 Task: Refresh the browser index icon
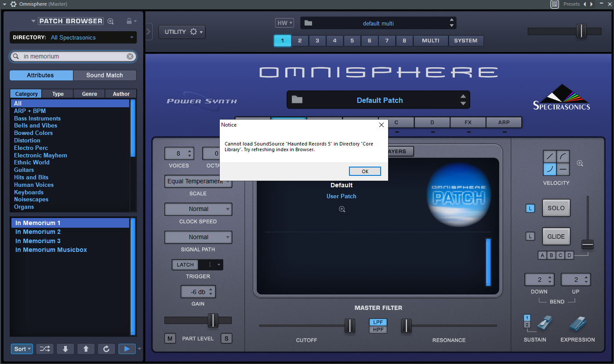click(x=106, y=349)
